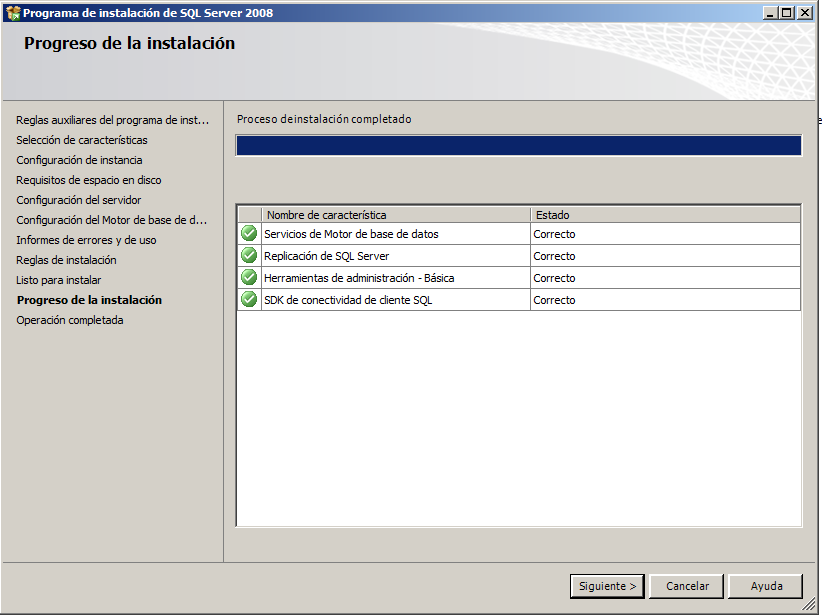Click the SDK de conectividad checkmark icon
Viewport: 822px width, 615px height.
click(x=249, y=300)
